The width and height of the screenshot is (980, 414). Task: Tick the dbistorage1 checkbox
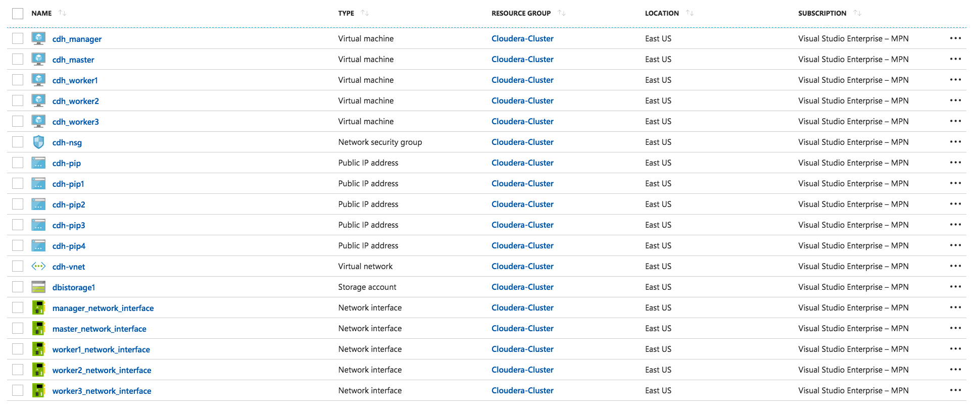tap(18, 287)
